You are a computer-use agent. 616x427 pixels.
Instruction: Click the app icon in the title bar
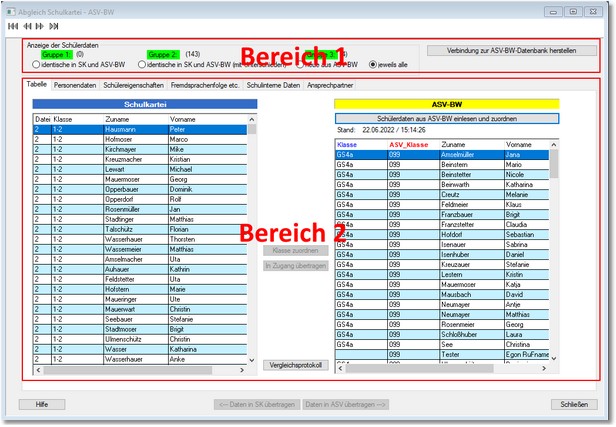click(x=11, y=12)
